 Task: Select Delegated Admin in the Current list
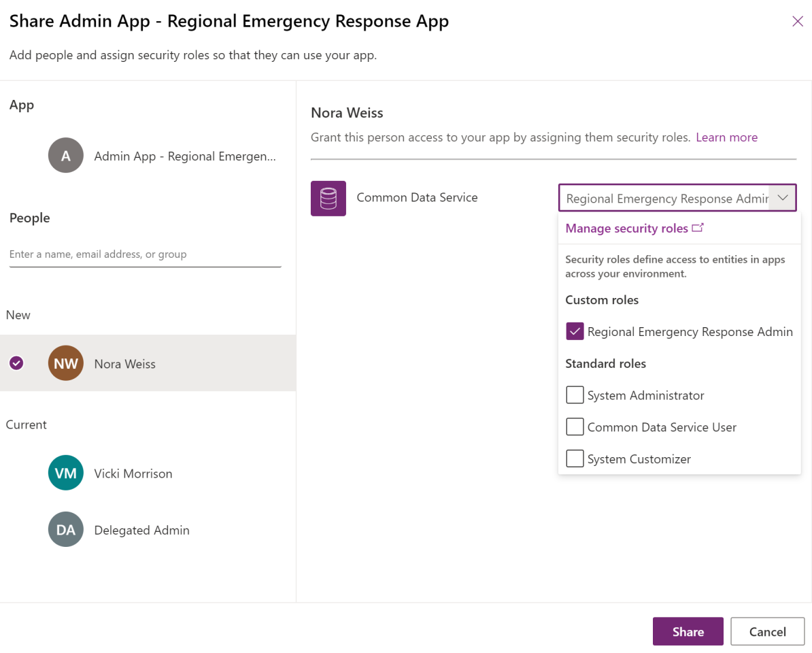(x=148, y=529)
